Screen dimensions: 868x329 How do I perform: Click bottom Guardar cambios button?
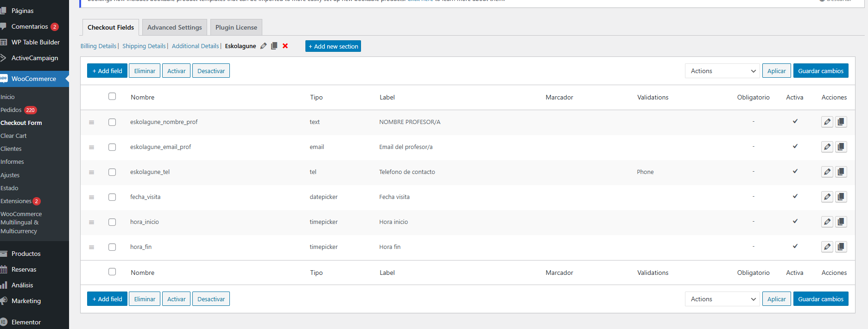(x=821, y=299)
